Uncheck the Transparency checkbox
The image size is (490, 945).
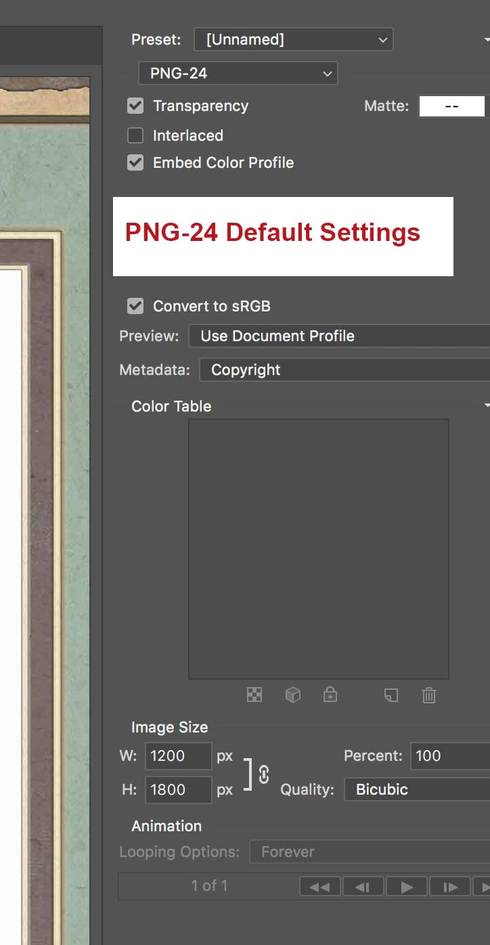coord(136,106)
